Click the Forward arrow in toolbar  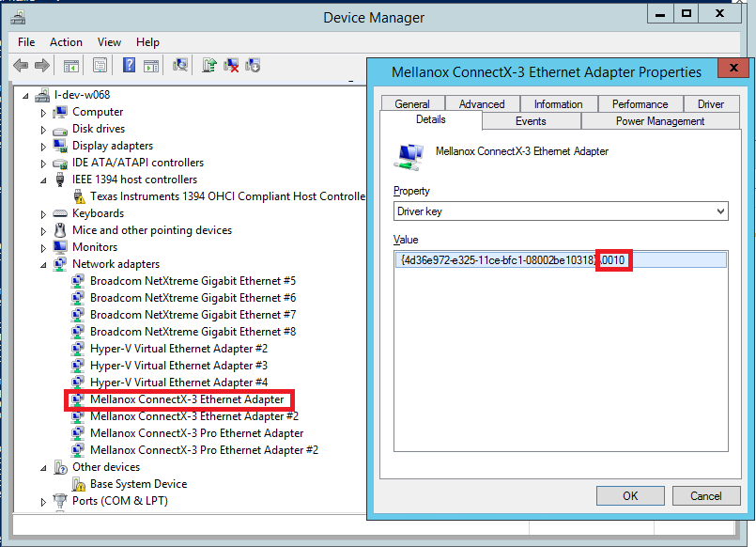[x=41, y=65]
